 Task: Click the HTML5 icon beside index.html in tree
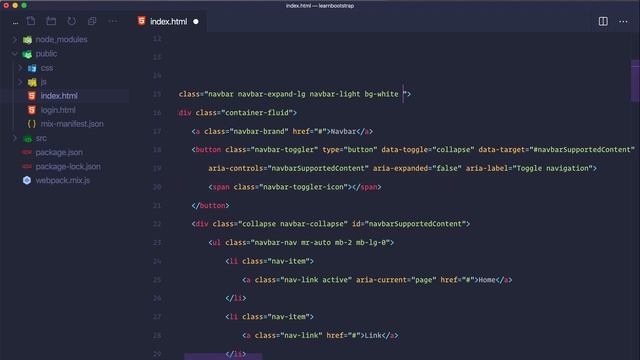click(x=32, y=96)
